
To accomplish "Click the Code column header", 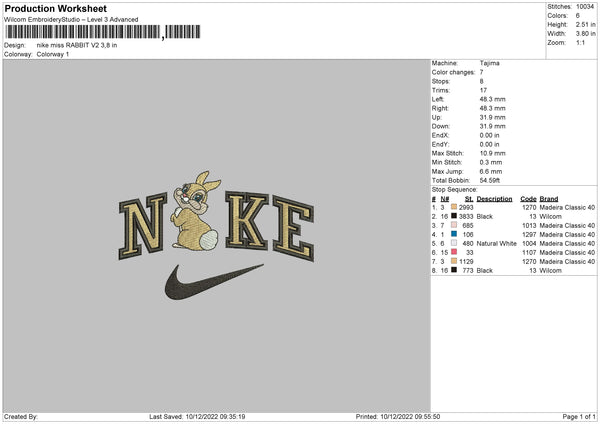I will click(528, 199).
